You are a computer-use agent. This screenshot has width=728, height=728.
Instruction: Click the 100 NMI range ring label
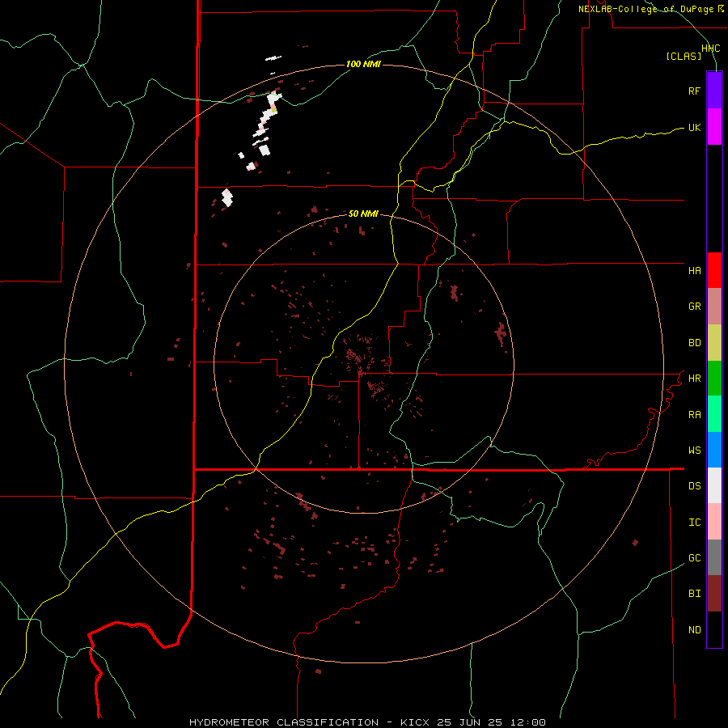coord(363,64)
